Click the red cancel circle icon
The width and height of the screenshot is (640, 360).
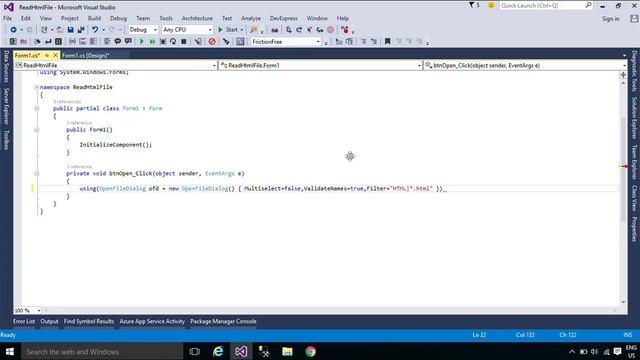click(212, 42)
